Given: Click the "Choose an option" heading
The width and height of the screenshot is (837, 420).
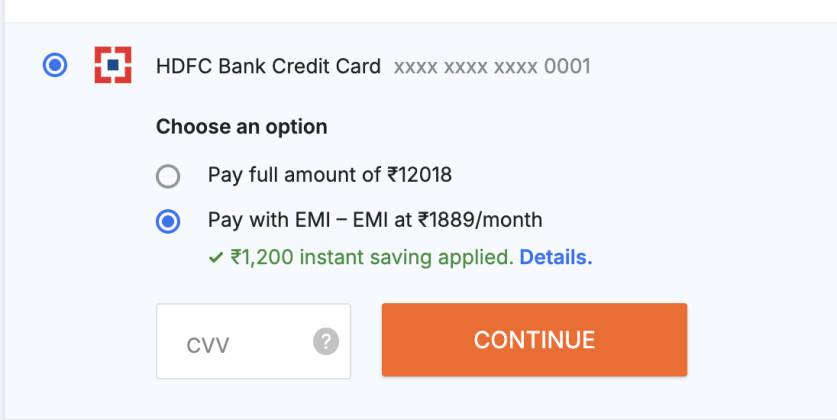Looking at the screenshot, I should 241,127.
